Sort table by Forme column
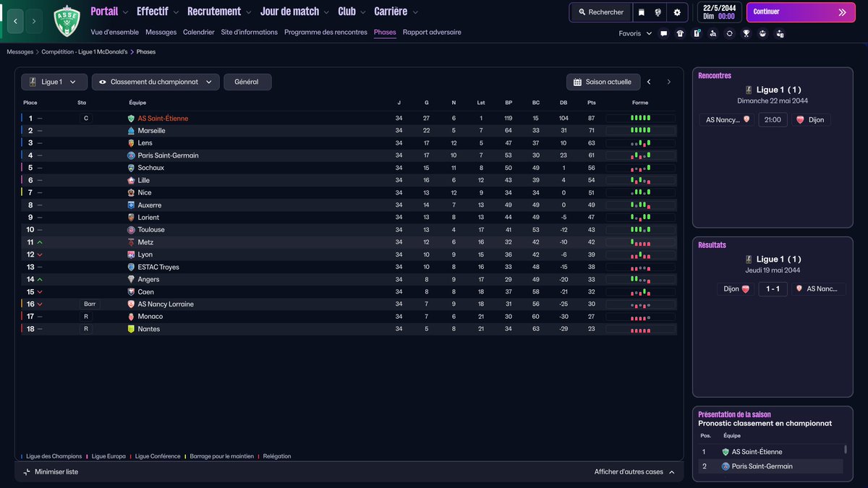This screenshot has width=868, height=488. 640,103
